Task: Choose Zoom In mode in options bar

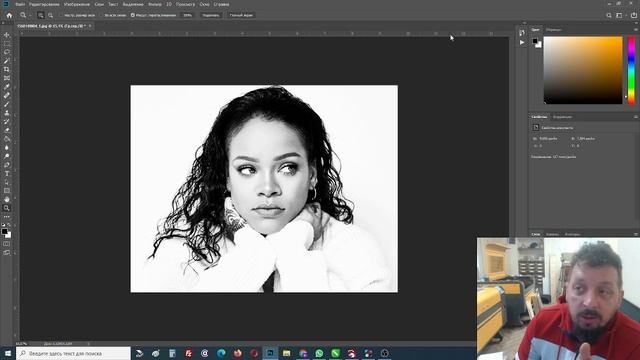Action: tap(41, 15)
